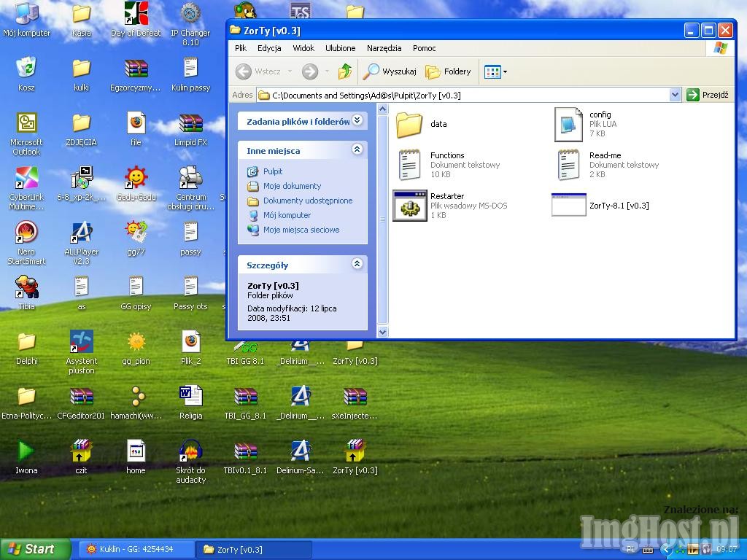Open the Read-me text document

[x=569, y=165]
